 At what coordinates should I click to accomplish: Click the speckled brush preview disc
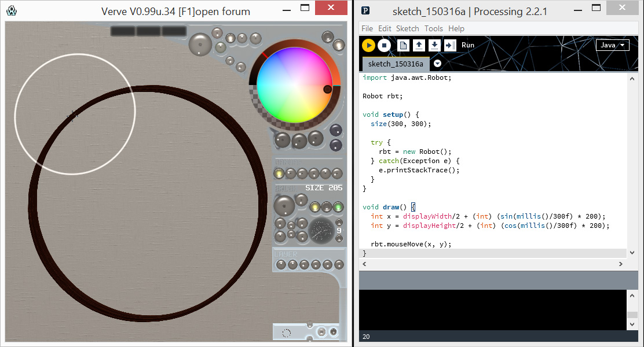[x=321, y=231]
